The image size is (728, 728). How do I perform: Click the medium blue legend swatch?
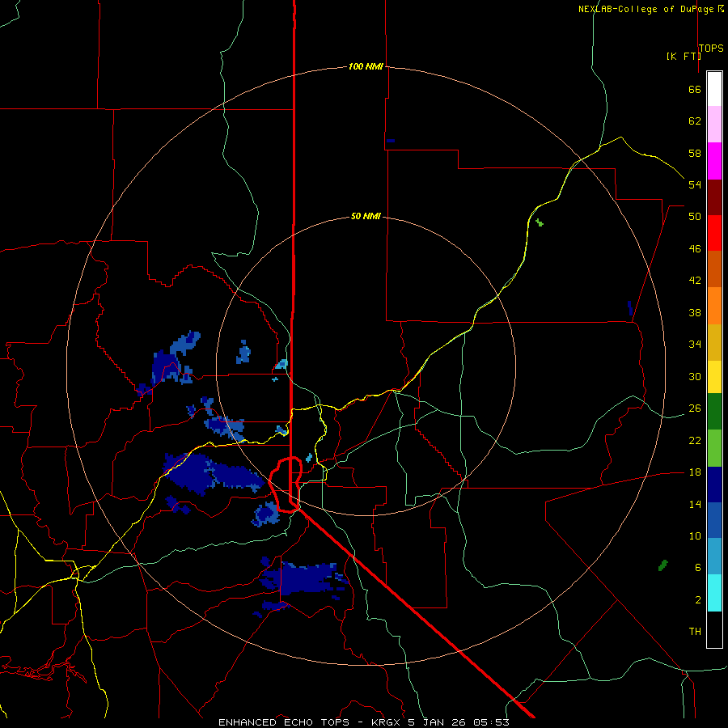tap(714, 520)
